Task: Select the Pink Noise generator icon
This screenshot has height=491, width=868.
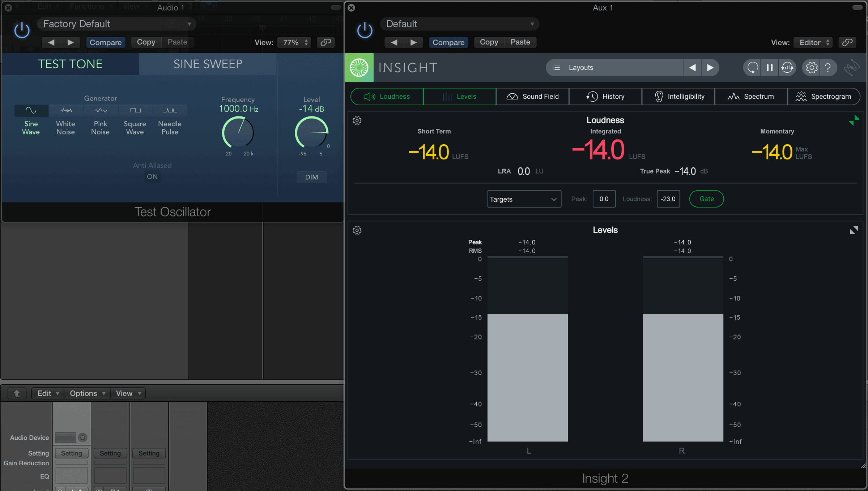Action: (x=101, y=110)
